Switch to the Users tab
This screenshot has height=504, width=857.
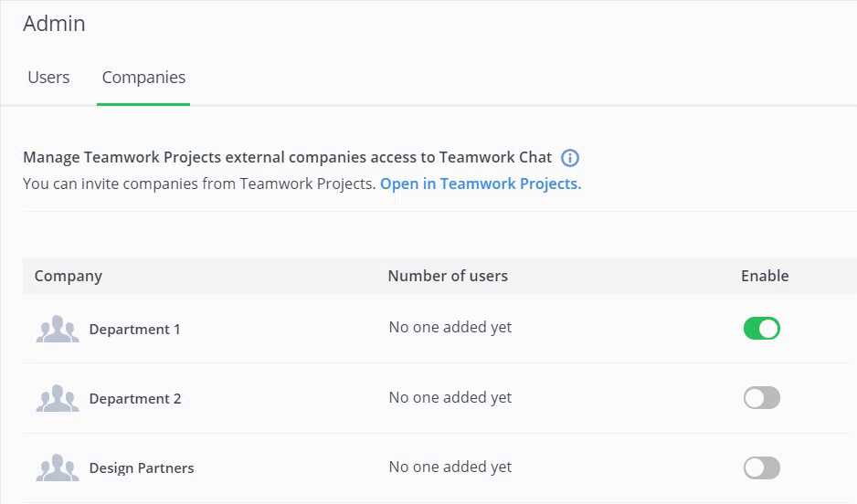(48, 78)
